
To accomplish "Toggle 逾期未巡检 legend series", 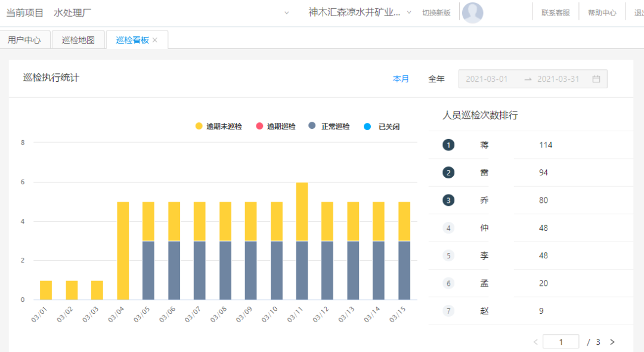I will point(218,126).
